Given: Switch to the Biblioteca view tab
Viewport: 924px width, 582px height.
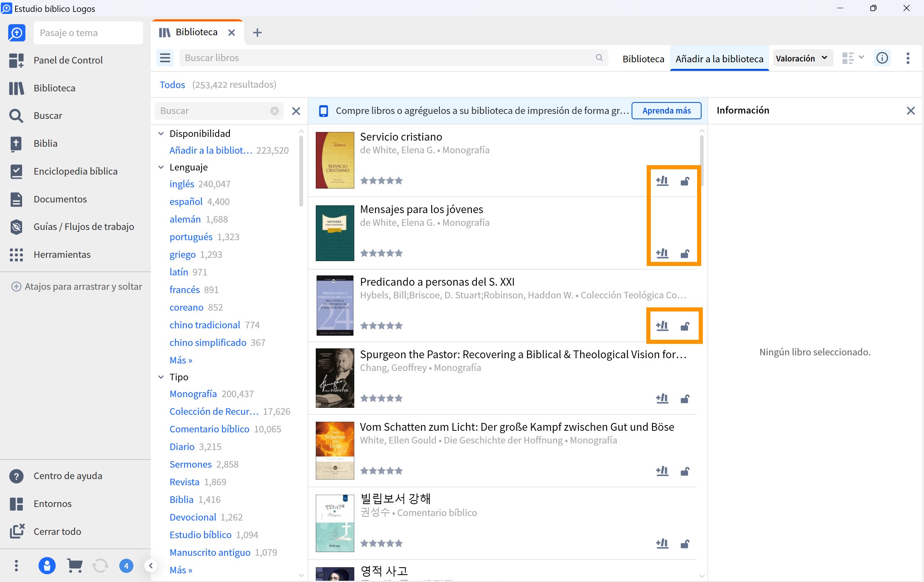Looking at the screenshot, I should coord(643,59).
